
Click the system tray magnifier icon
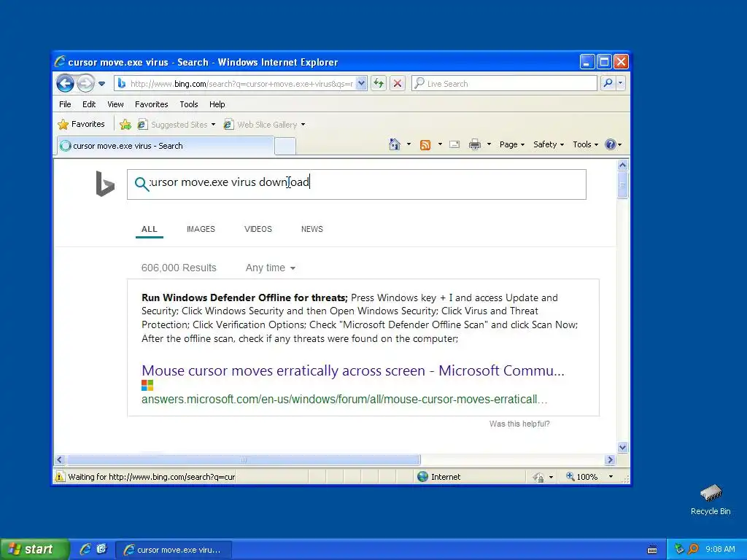coord(693,549)
